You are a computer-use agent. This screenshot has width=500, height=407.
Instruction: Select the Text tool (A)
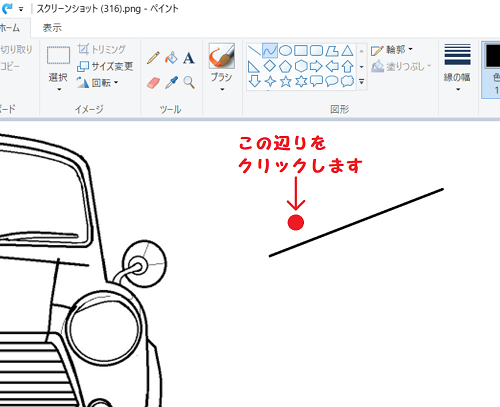click(189, 58)
